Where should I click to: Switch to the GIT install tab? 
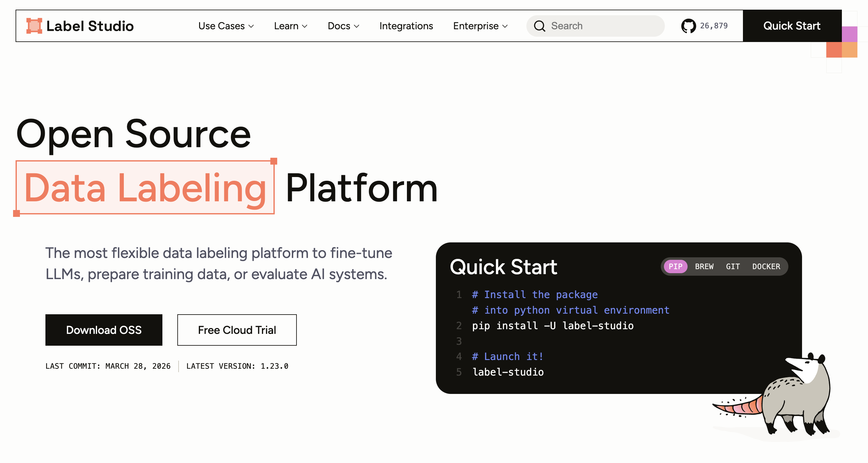tap(733, 267)
